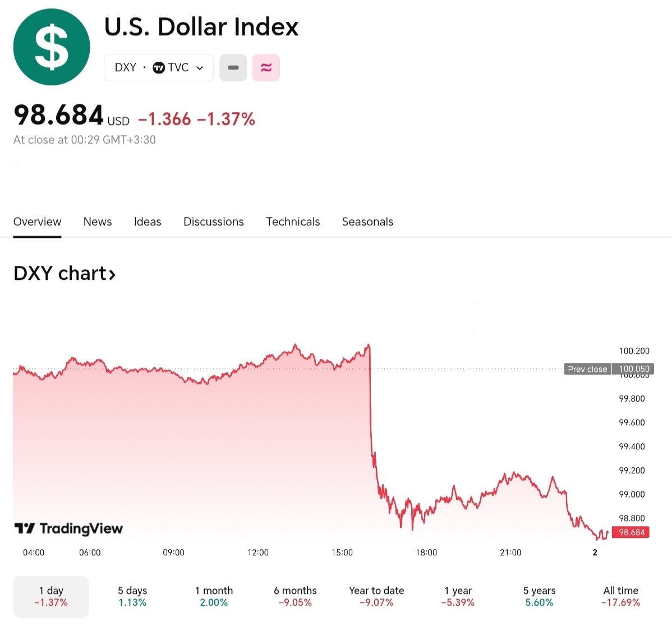Select the All time range

pyautogui.click(x=620, y=596)
